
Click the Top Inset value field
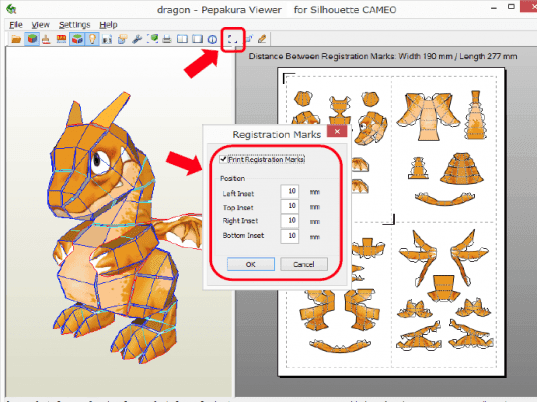[289, 206]
